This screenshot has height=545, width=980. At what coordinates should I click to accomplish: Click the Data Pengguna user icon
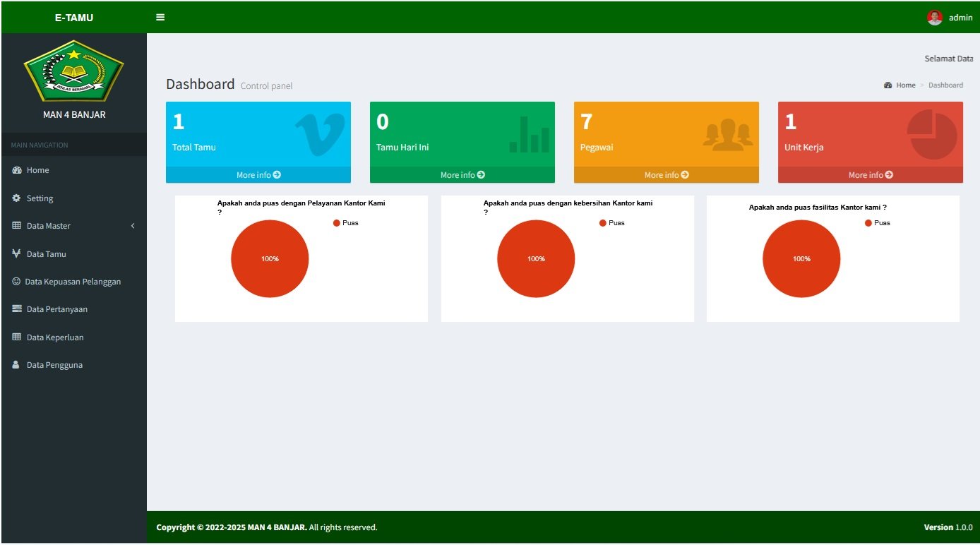[x=16, y=365]
